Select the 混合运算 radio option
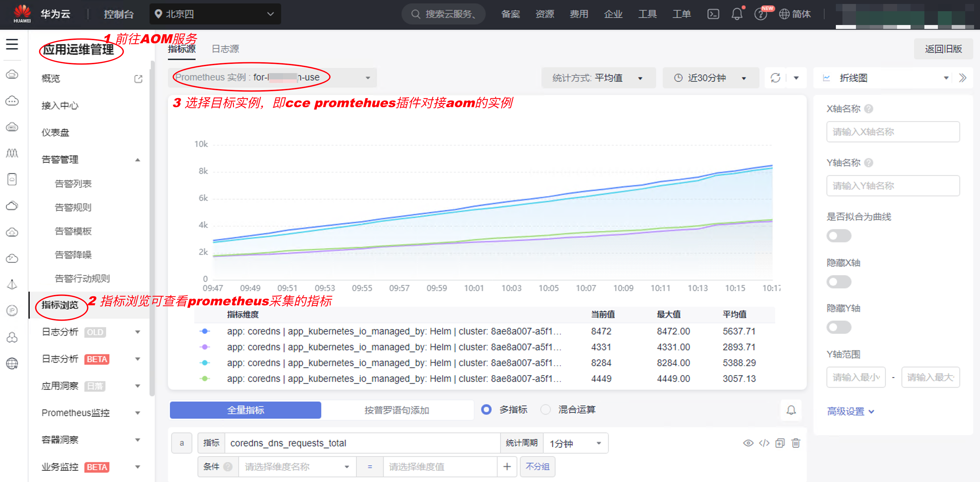The width and height of the screenshot is (980, 482). (546, 410)
